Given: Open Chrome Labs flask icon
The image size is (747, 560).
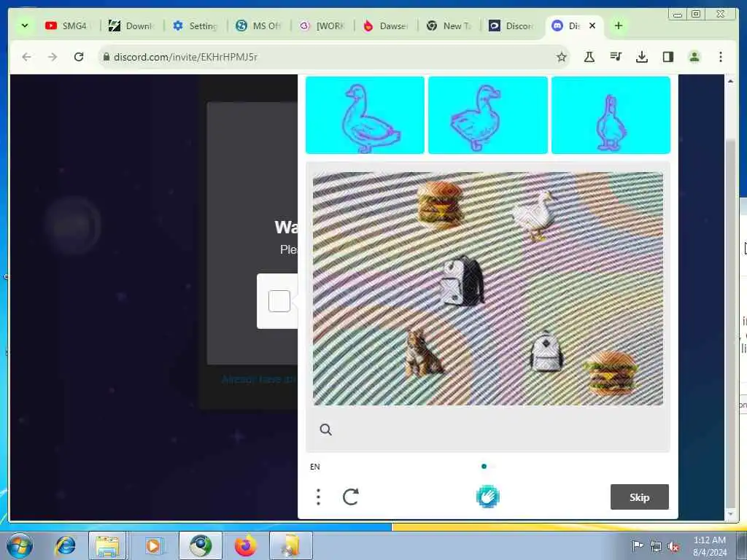Looking at the screenshot, I should (x=589, y=57).
